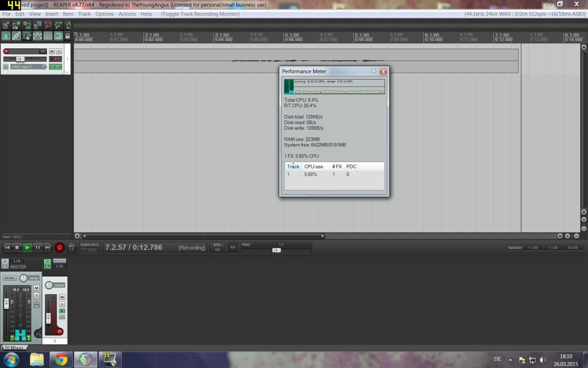
Task: Click Go to start transport button
Action: pyautogui.click(x=7, y=247)
